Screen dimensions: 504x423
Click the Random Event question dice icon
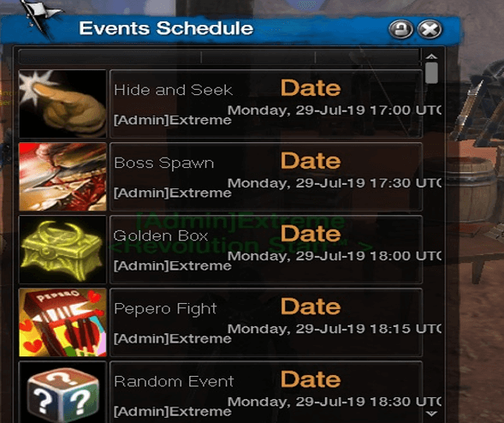(62, 392)
